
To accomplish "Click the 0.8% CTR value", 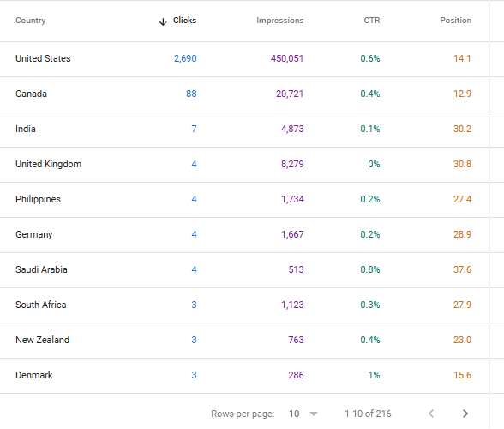I will (370, 269).
